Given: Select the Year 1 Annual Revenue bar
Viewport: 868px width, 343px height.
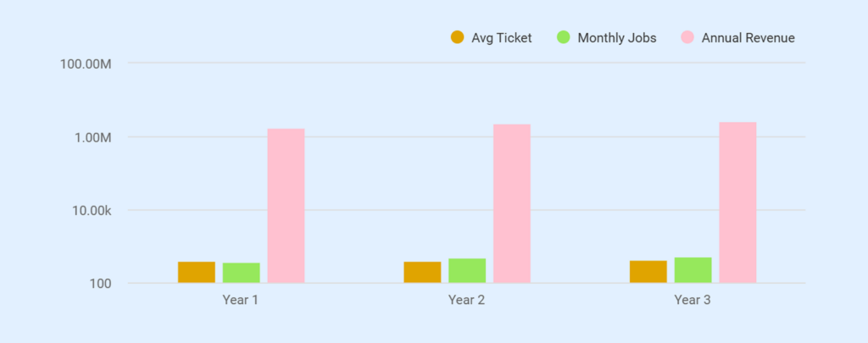Looking at the screenshot, I should click(286, 206).
